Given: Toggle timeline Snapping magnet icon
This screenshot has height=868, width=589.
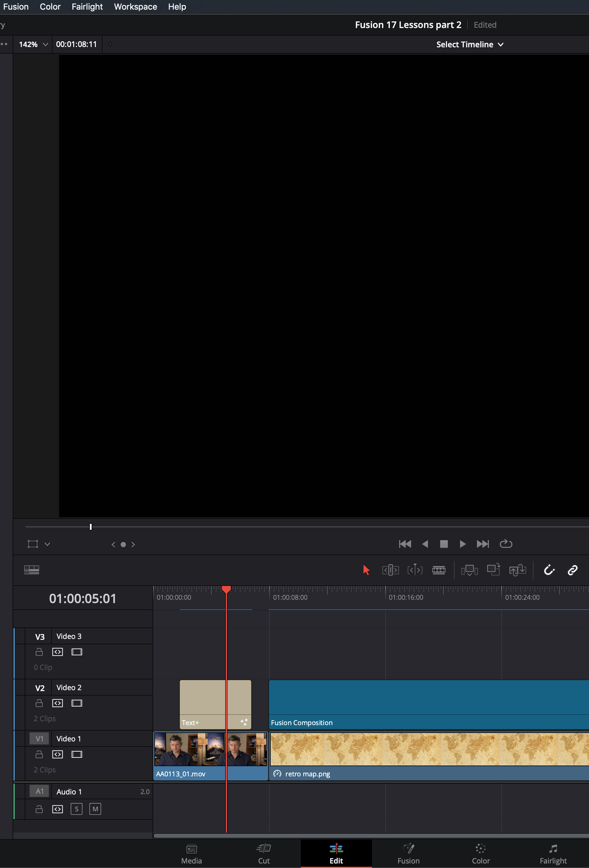Looking at the screenshot, I should (x=549, y=570).
